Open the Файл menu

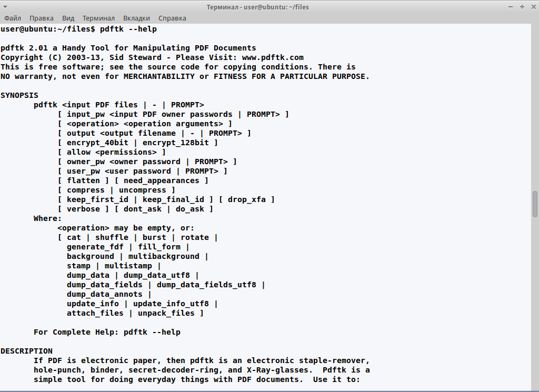coord(13,18)
